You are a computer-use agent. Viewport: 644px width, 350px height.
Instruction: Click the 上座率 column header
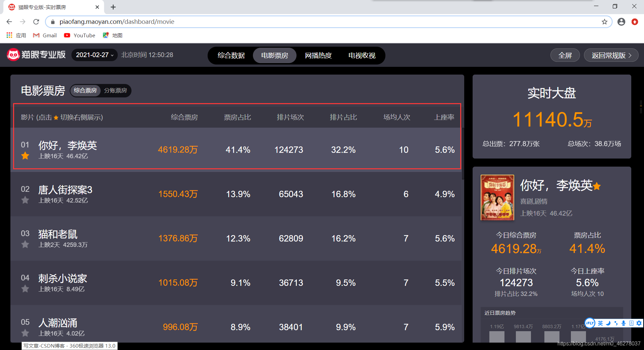point(444,117)
